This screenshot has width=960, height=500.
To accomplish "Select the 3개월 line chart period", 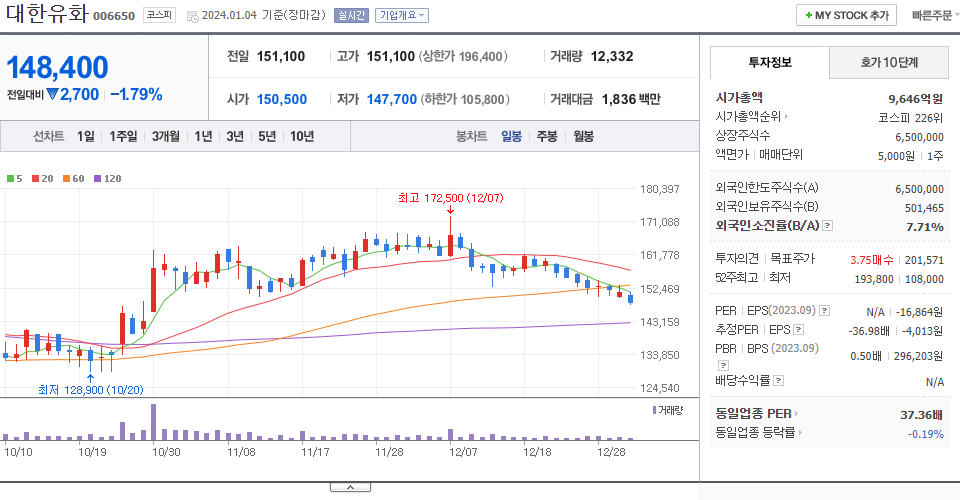I will tap(166, 136).
